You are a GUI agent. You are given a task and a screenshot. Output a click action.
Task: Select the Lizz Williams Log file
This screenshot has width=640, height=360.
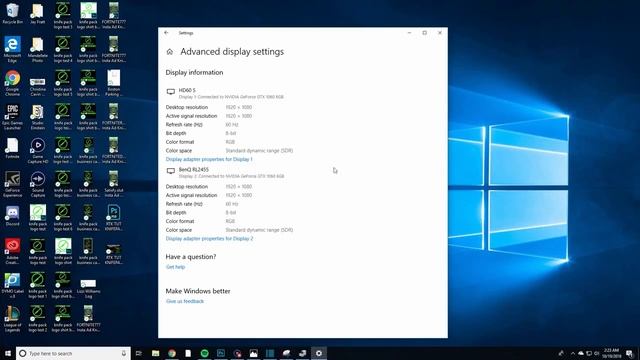88,288
